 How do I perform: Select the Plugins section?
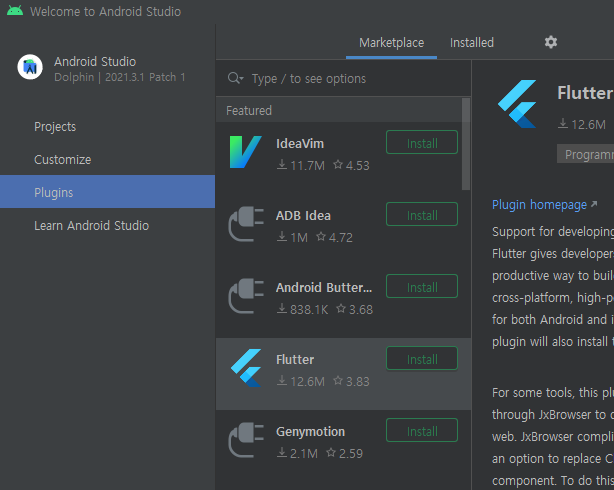coord(107,192)
